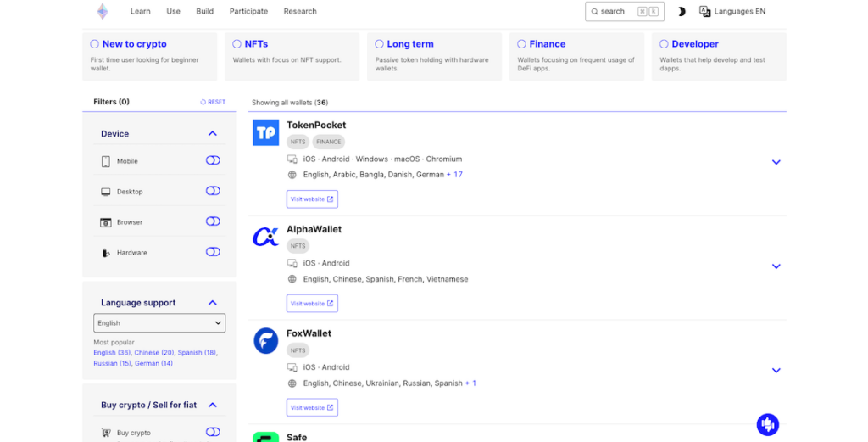Open the Use menu
This screenshot has height=442, width=868.
tap(173, 11)
